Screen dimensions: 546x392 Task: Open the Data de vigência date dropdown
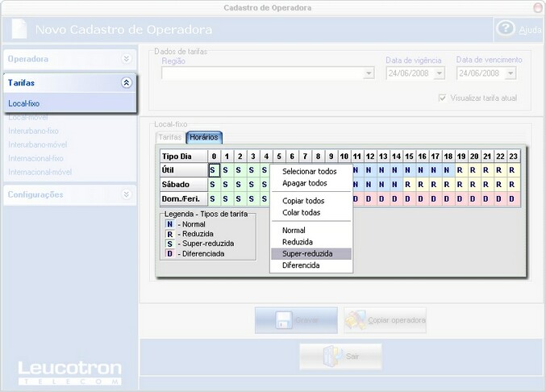(x=440, y=73)
